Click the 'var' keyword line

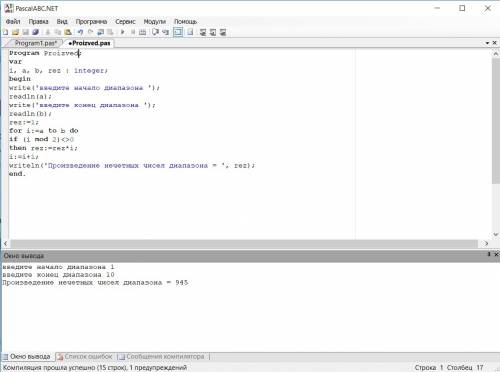click(15, 62)
